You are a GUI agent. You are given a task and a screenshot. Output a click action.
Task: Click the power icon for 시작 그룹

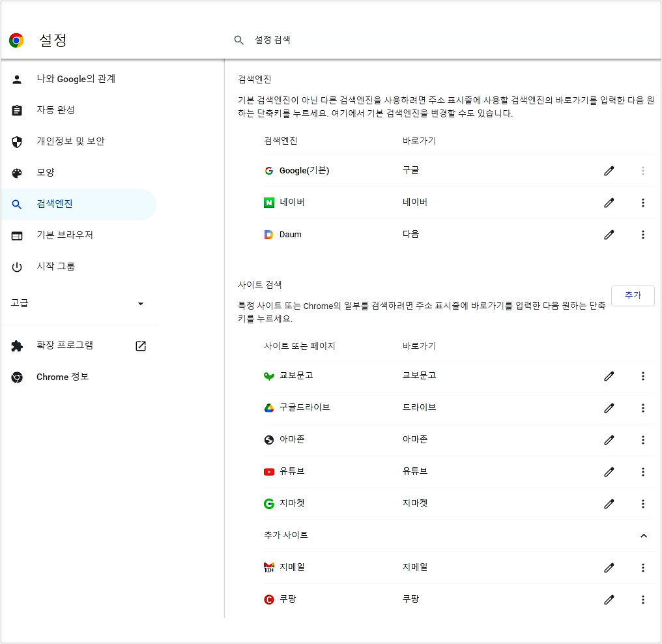pyautogui.click(x=17, y=267)
